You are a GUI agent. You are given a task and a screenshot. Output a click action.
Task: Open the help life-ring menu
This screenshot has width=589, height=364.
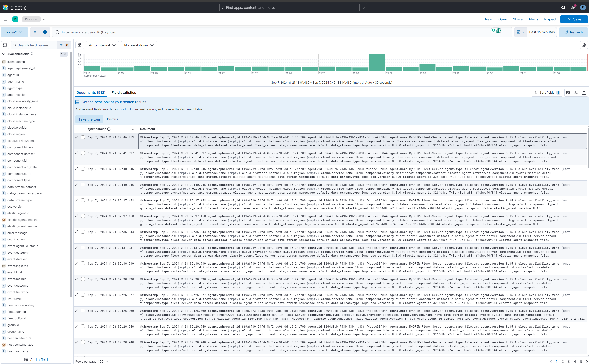coord(563,7)
